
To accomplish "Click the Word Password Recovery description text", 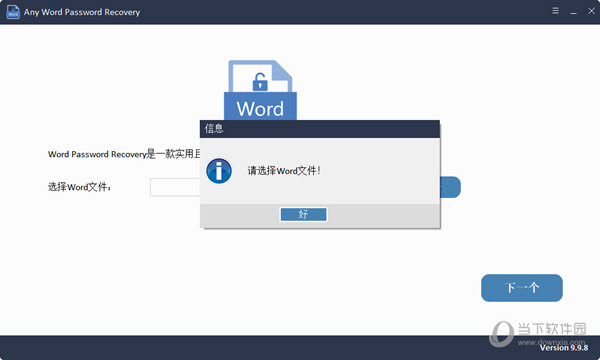I will tap(124, 154).
